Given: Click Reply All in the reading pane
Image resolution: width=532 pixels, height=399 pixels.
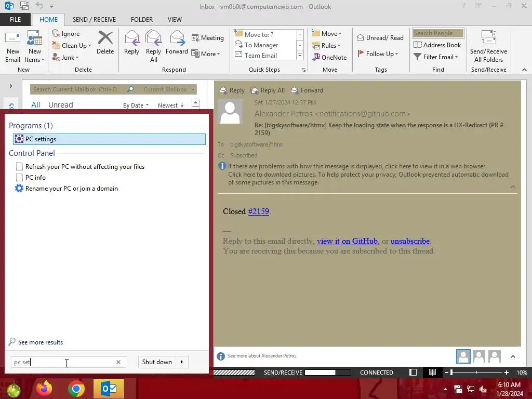Looking at the screenshot, I should point(268,90).
